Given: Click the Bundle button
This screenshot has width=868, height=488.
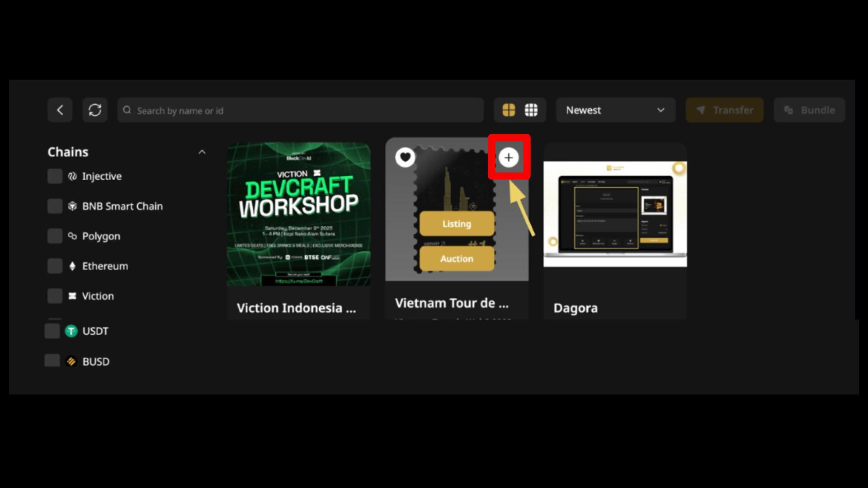Looking at the screenshot, I should click(809, 110).
